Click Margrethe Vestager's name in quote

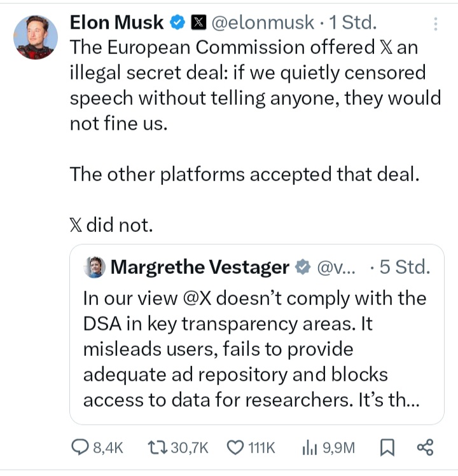point(200,268)
